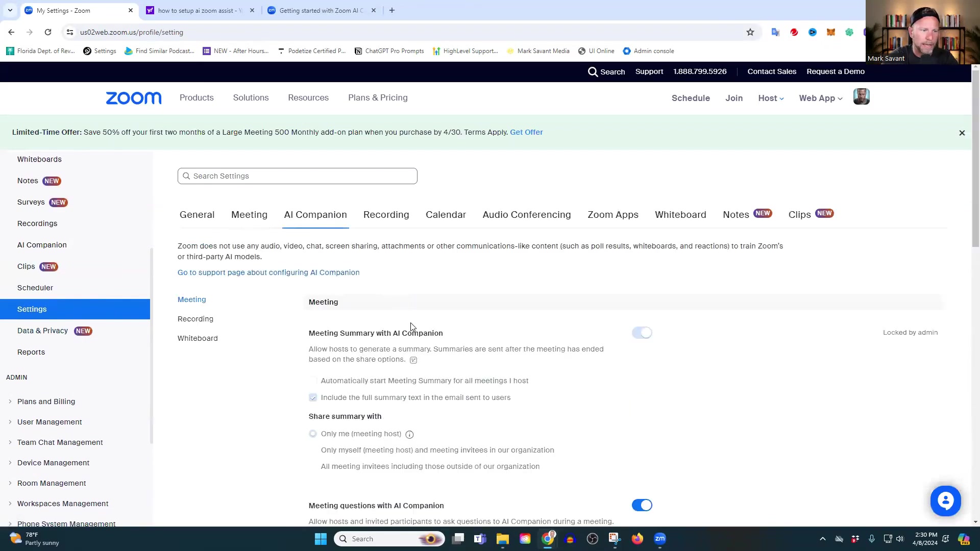Toggle Meeting Summary with AI Companion switch

[642, 333]
